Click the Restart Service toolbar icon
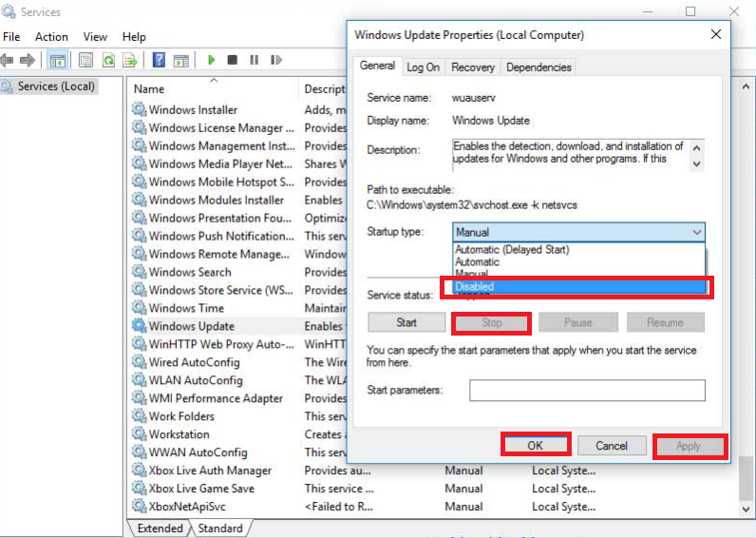This screenshot has height=538, width=756. 275,60
